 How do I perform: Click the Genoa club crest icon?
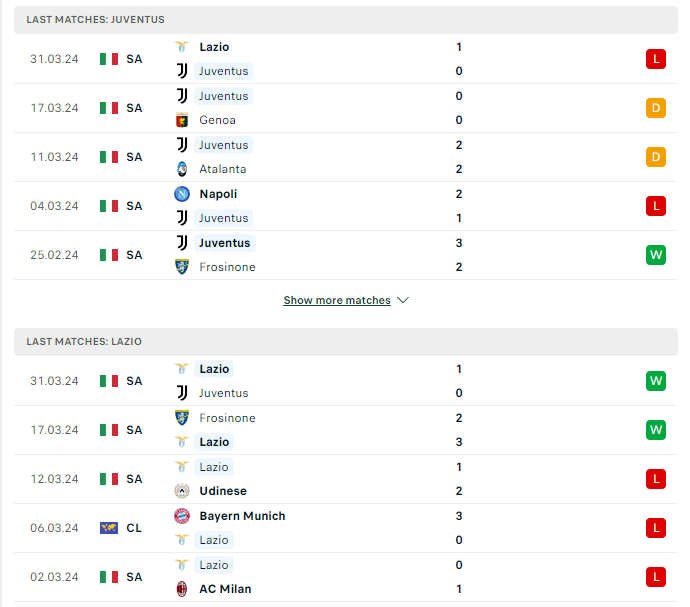[x=182, y=120]
